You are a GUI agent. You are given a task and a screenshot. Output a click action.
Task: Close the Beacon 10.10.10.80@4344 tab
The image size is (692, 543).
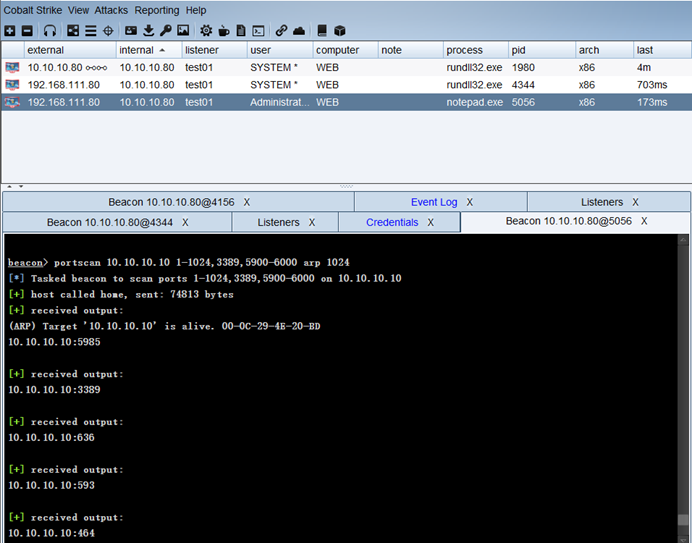pos(185,222)
